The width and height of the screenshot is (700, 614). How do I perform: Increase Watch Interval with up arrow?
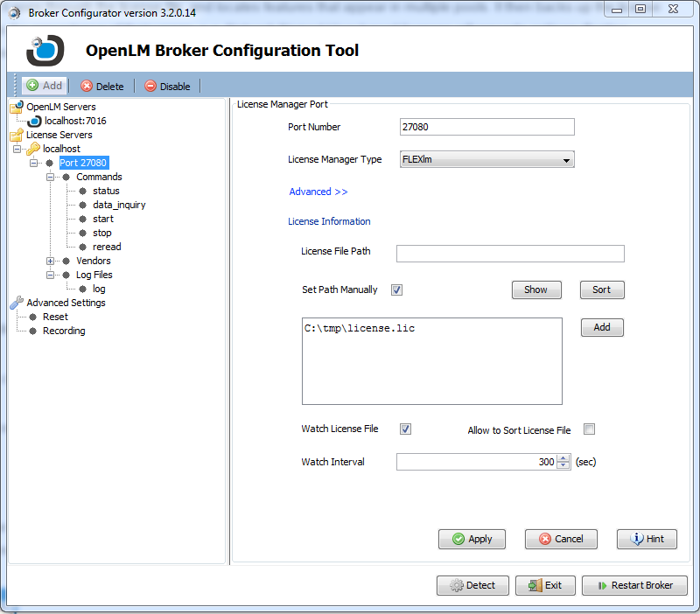pos(563,457)
